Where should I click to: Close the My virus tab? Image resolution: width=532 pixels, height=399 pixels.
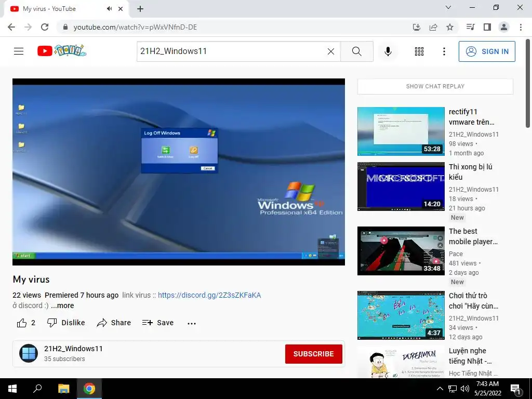pyautogui.click(x=121, y=9)
